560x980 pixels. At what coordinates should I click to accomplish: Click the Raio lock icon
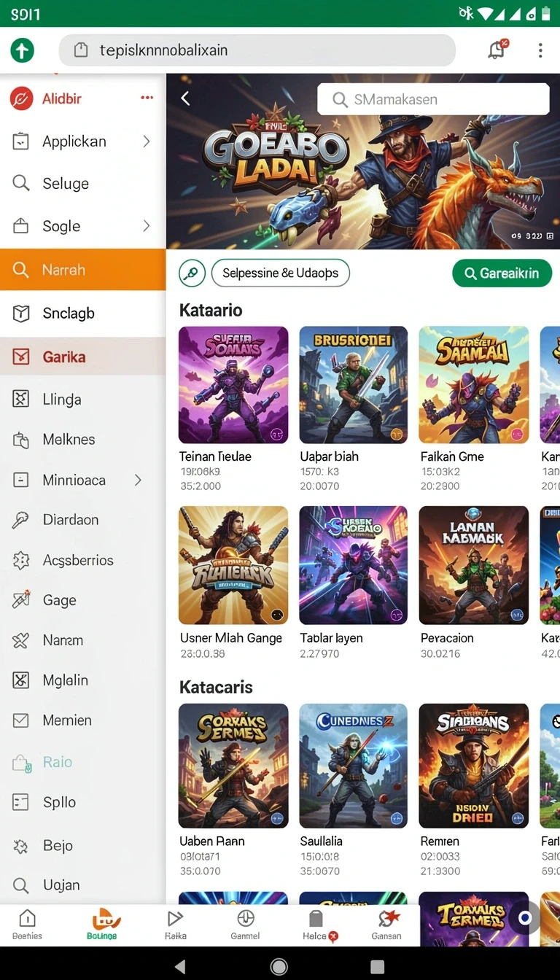[22, 763]
